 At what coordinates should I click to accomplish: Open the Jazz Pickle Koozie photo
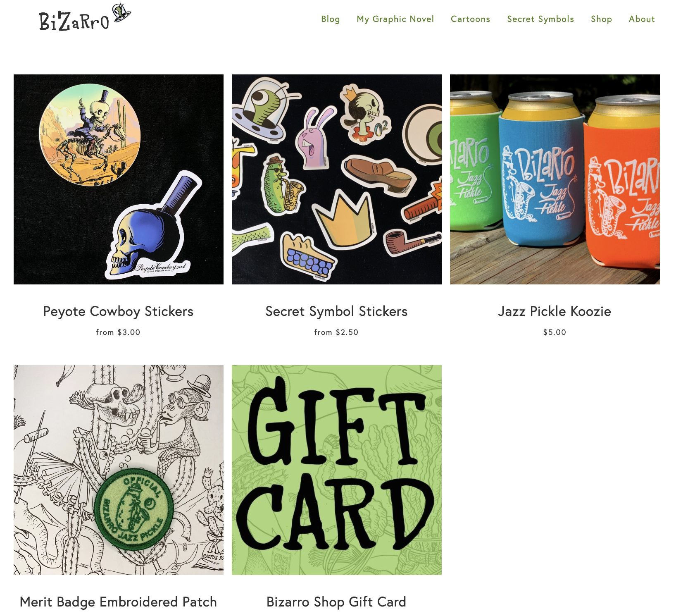tap(555, 179)
